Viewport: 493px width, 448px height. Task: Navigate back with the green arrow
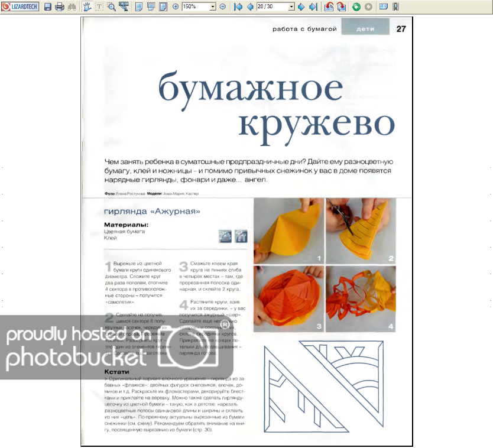pos(356,7)
